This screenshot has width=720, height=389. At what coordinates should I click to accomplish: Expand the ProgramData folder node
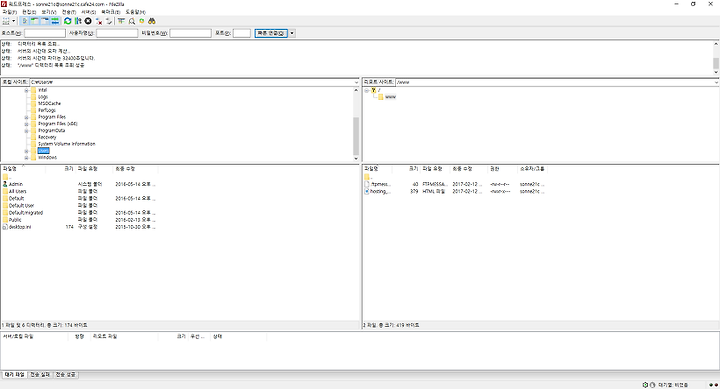click(26, 131)
